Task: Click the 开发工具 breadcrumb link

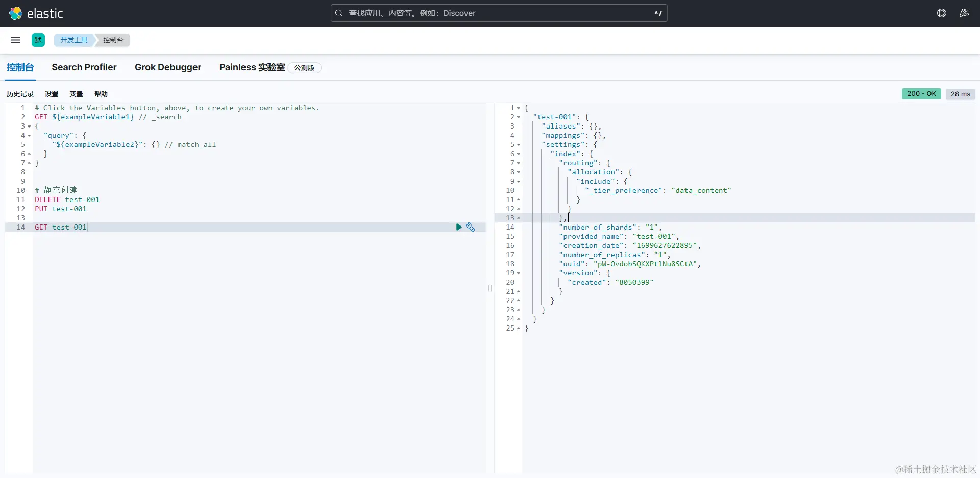Action: (x=73, y=40)
